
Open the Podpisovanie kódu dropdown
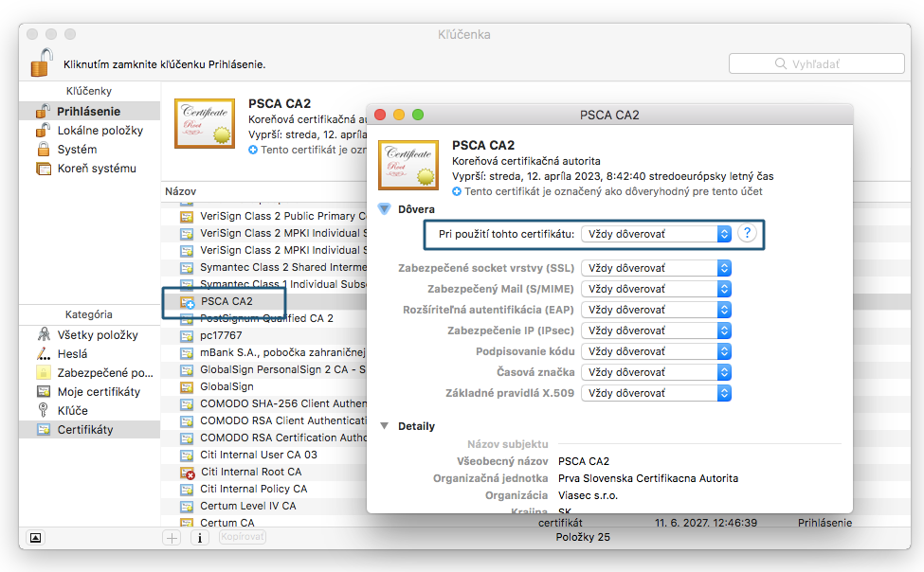click(657, 351)
